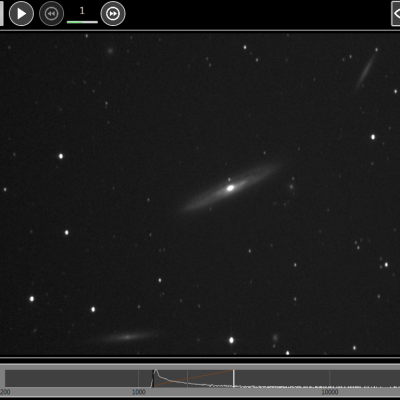Click the green frame progress bar
400x400 pixels.
82,22
